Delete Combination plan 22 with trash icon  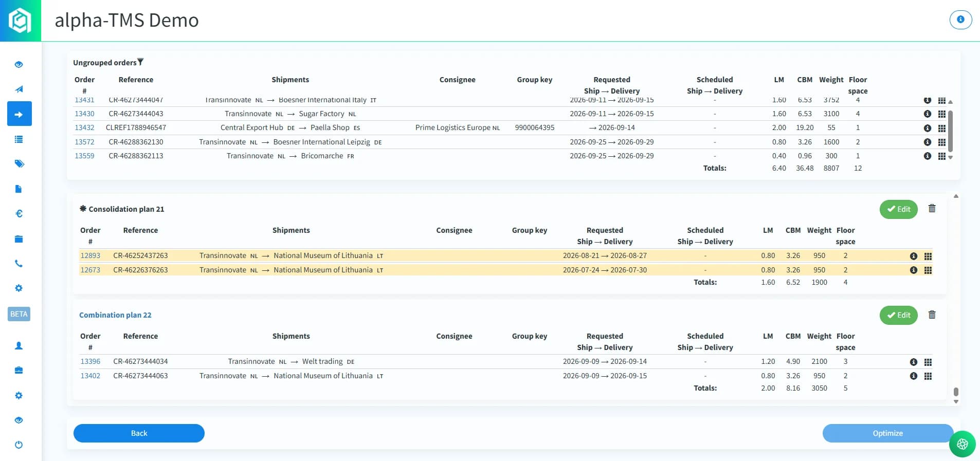[x=932, y=315]
